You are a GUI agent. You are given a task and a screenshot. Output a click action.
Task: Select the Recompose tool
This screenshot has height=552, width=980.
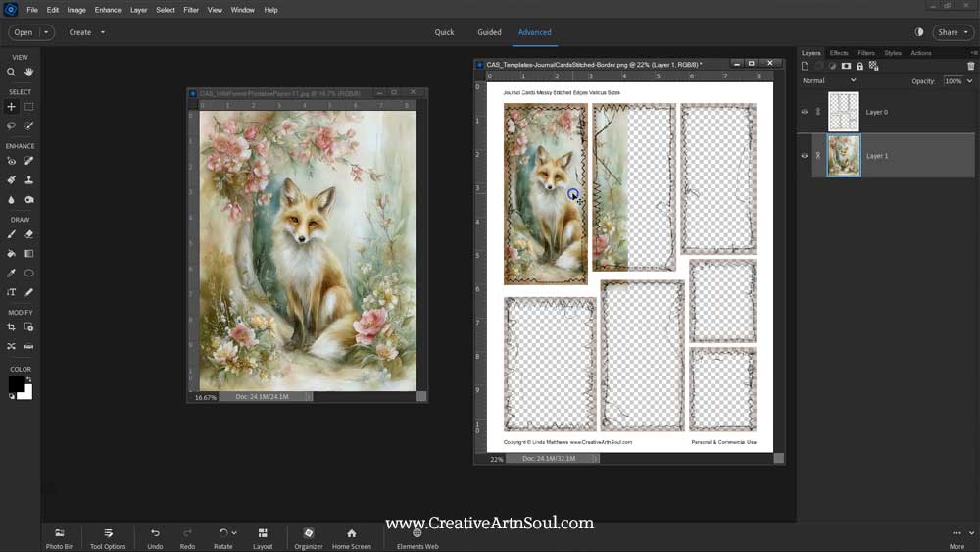[x=28, y=326]
